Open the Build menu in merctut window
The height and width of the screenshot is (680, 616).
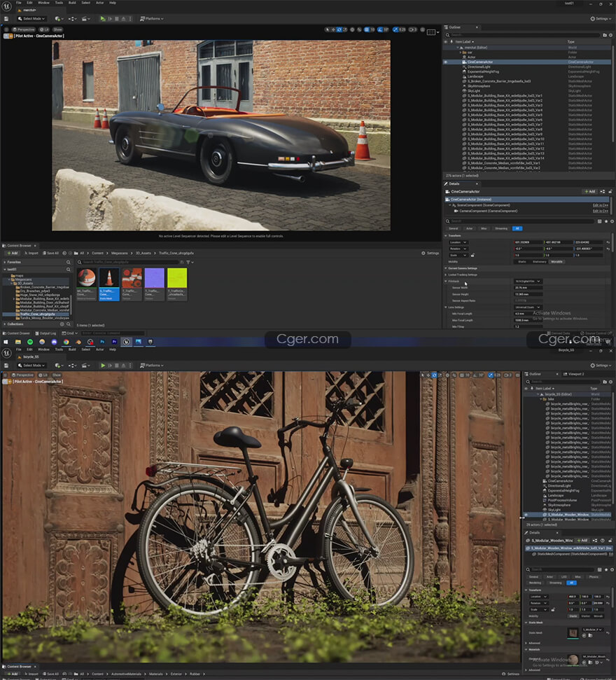click(72, 3)
